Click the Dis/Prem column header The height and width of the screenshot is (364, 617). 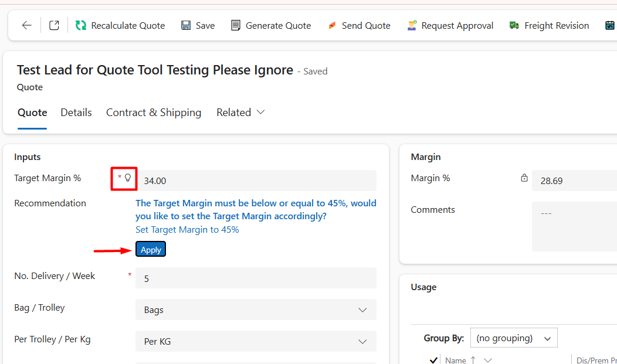596,360
